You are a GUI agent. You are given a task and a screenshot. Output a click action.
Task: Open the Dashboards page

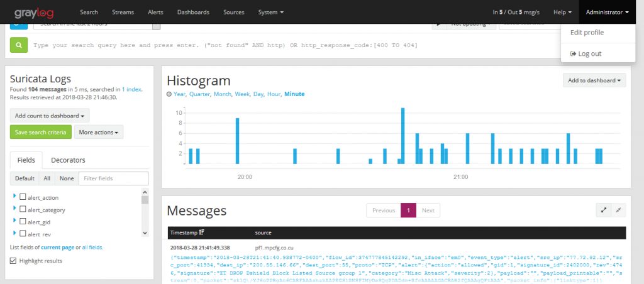(193, 13)
